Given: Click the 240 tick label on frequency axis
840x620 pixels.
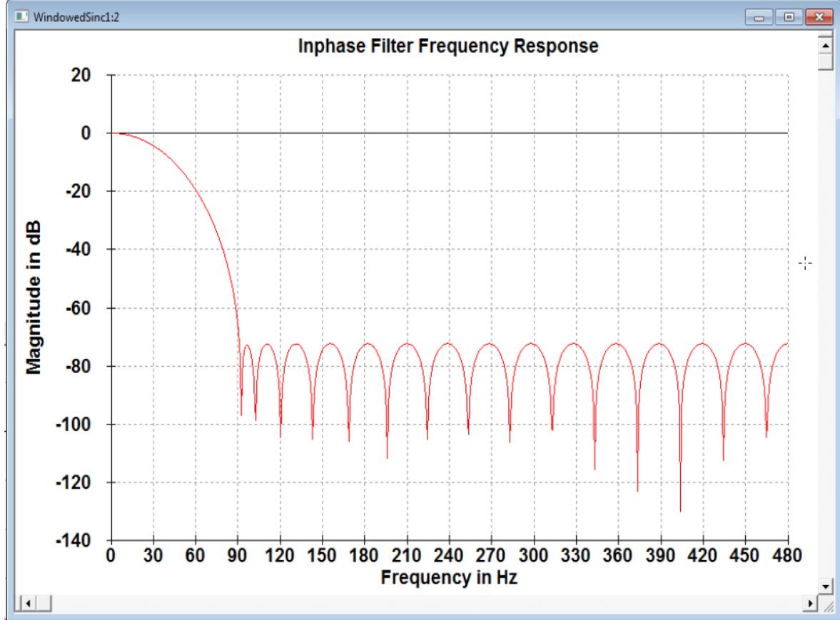Looking at the screenshot, I should click(449, 557).
